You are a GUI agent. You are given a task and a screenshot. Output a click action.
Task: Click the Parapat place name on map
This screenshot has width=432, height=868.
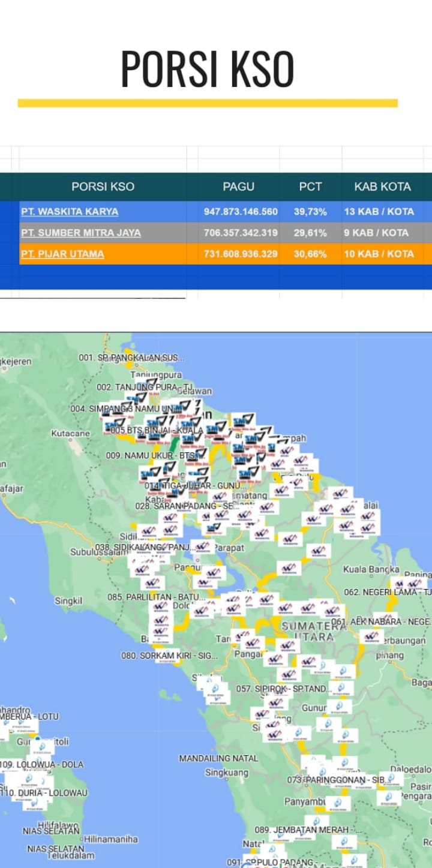[x=229, y=548]
